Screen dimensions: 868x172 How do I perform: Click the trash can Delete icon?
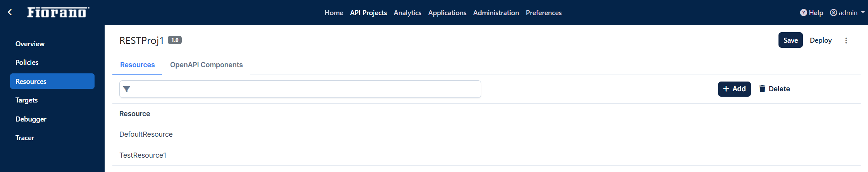pos(762,89)
